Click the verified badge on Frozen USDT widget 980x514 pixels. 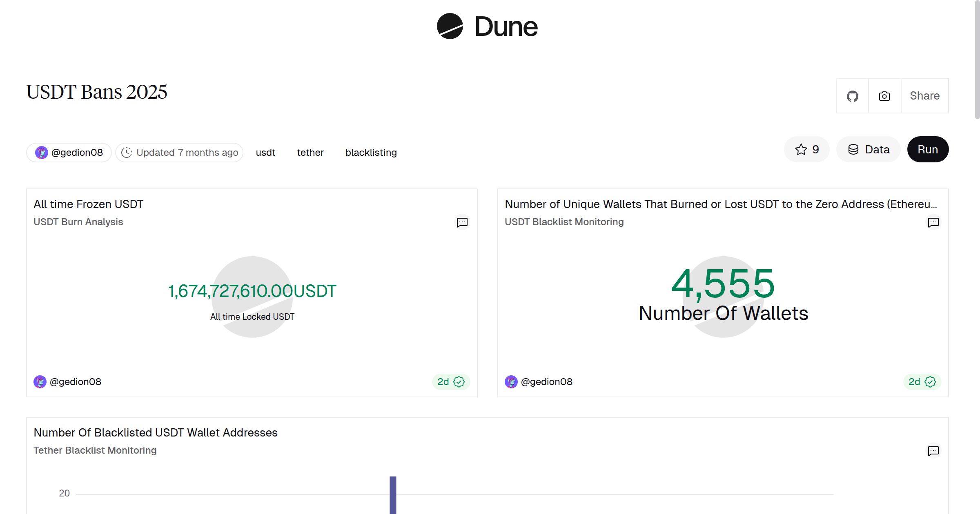coord(459,382)
